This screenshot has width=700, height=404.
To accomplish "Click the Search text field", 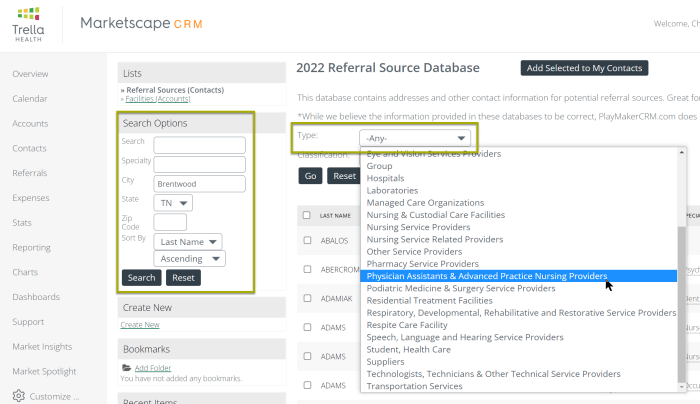I will [x=200, y=145].
